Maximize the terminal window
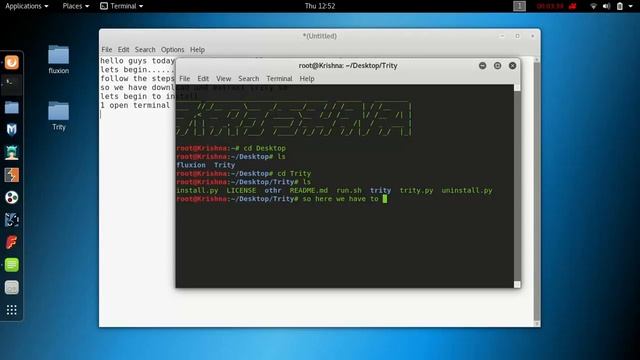 coord(497,66)
